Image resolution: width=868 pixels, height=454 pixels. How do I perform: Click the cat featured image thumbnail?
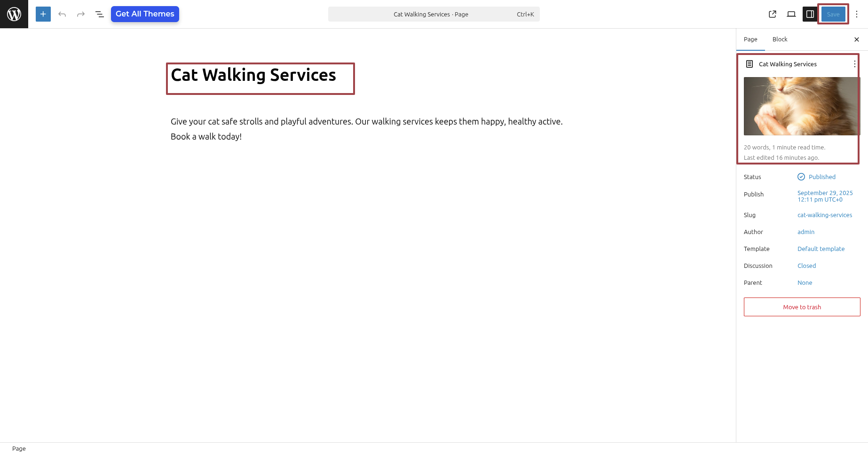(x=801, y=106)
